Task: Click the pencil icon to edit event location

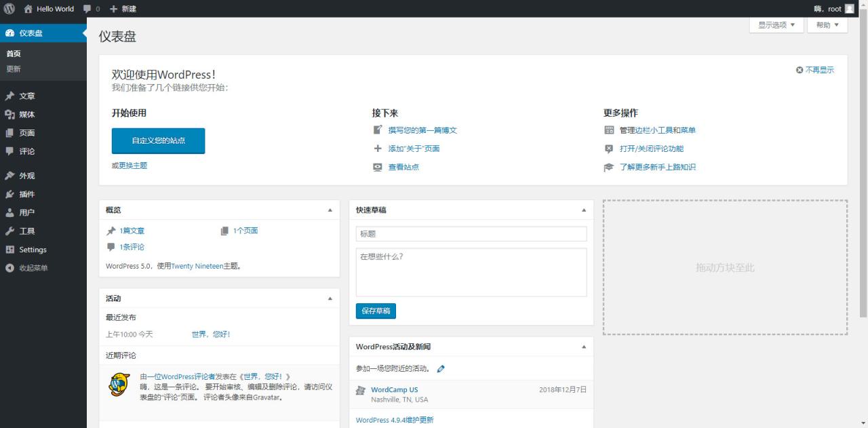Action: (x=441, y=369)
